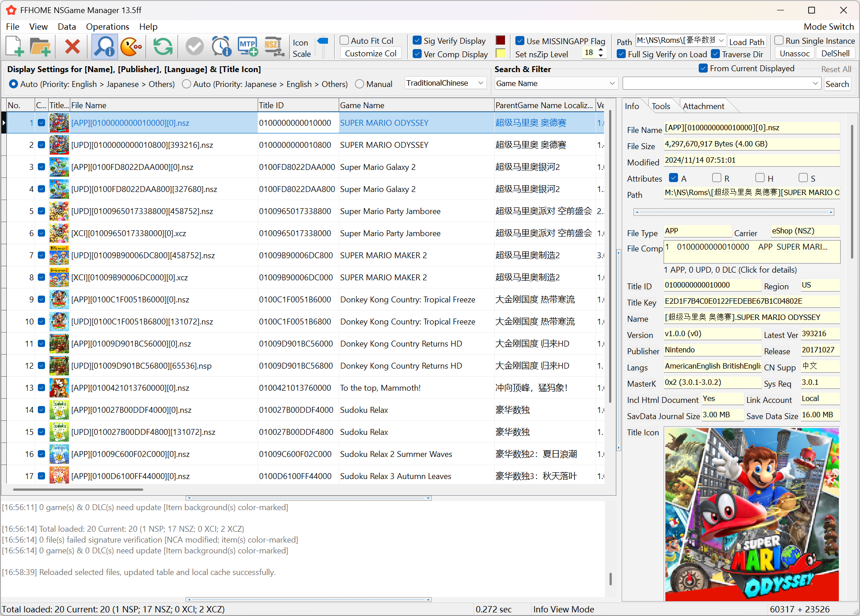
Task: Toggle the R read-only attribute checkbox
Action: [716, 178]
